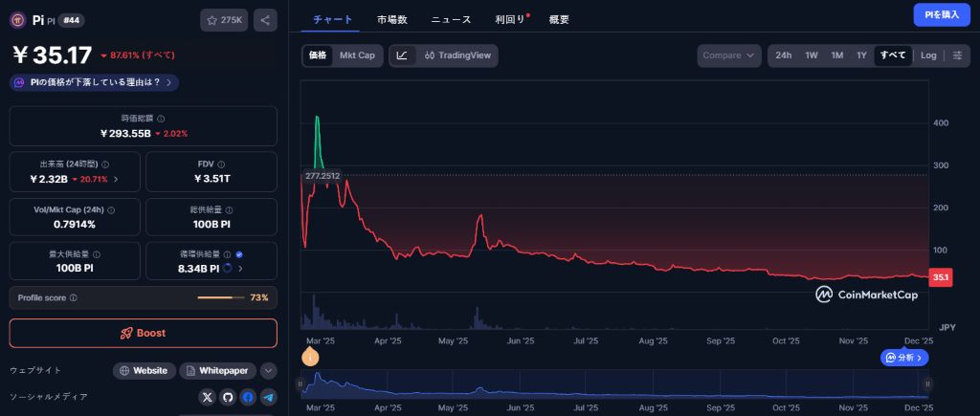Viewport: 980px width, 416px height.
Task: Open the チャート tab
Action: [x=332, y=20]
